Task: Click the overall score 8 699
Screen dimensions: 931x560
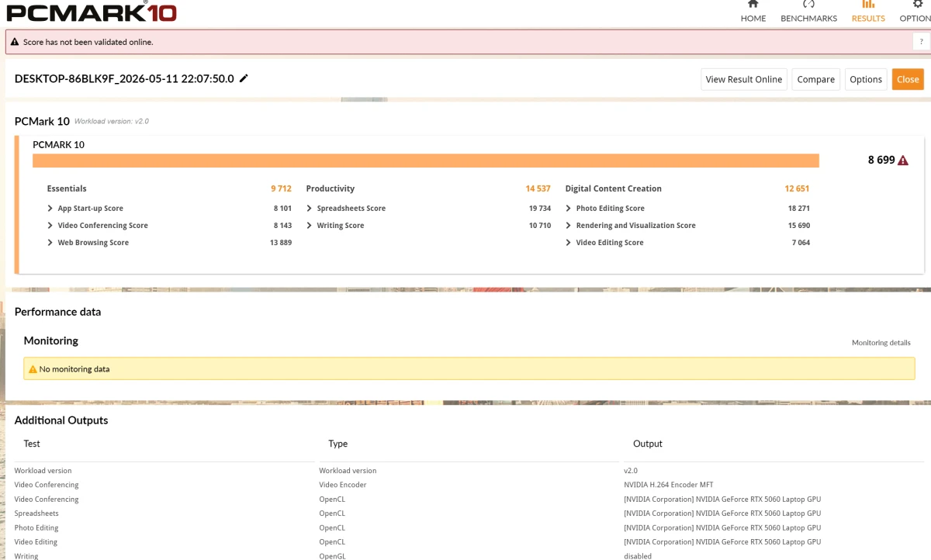Action: [881, 161]
